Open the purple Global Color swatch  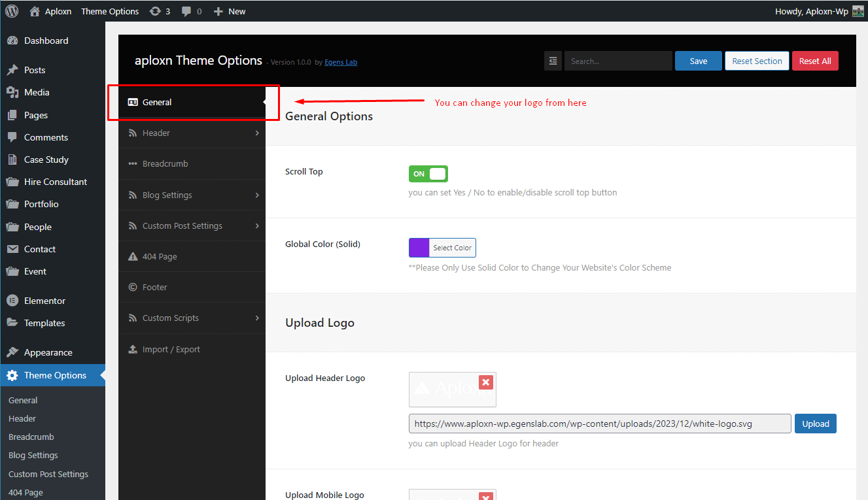(x=419, y=248)
